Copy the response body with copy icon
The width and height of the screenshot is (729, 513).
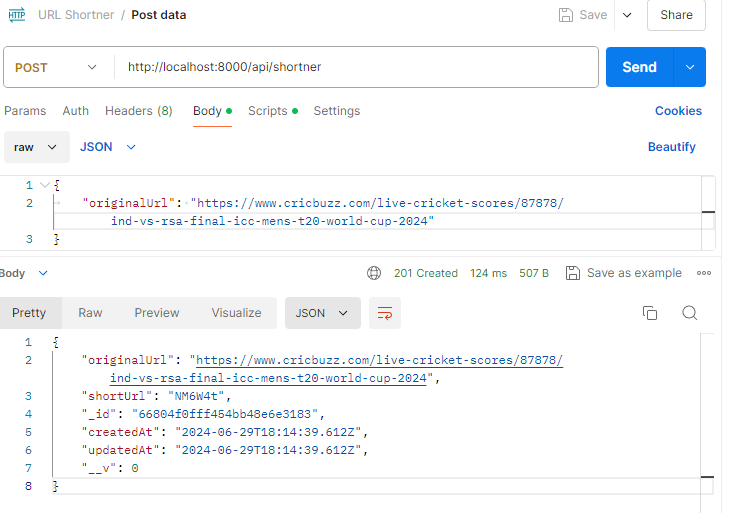[x=650, y=313]
